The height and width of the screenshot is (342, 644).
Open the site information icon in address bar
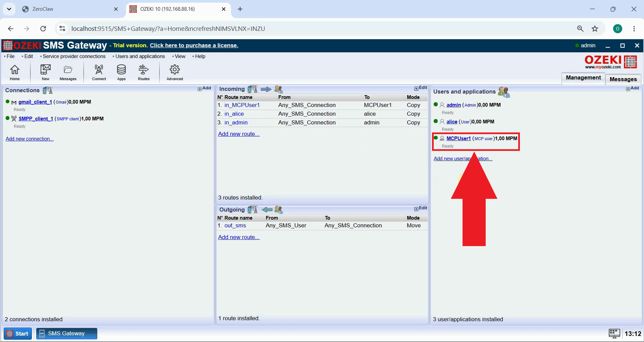tap(62, 29)
